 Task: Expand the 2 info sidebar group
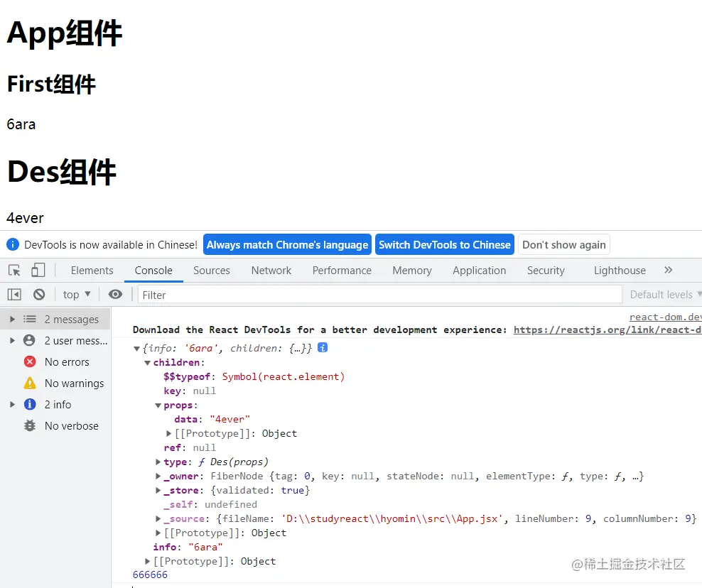tap(13, 405)
